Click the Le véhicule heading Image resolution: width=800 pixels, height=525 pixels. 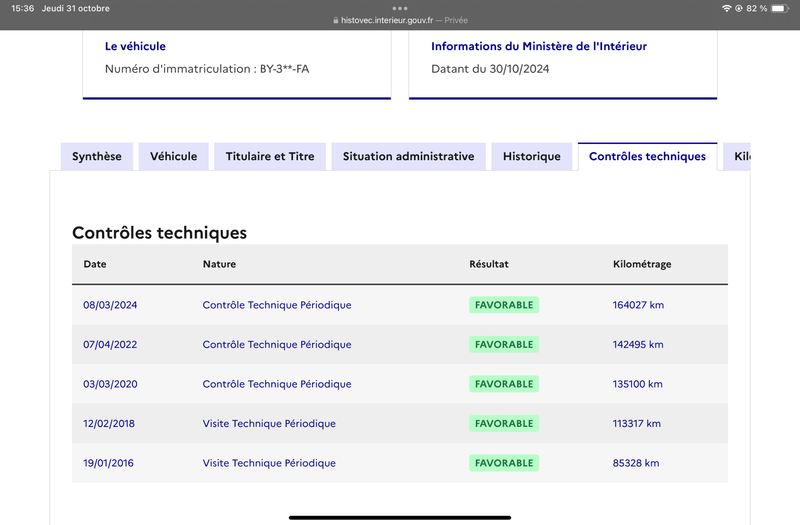135,46
